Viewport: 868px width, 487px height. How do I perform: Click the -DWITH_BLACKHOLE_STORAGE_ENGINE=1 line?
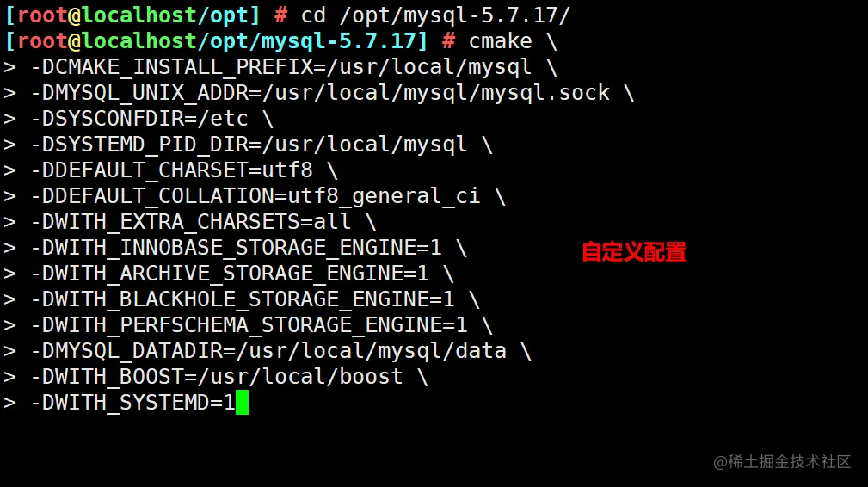point(242,299)
